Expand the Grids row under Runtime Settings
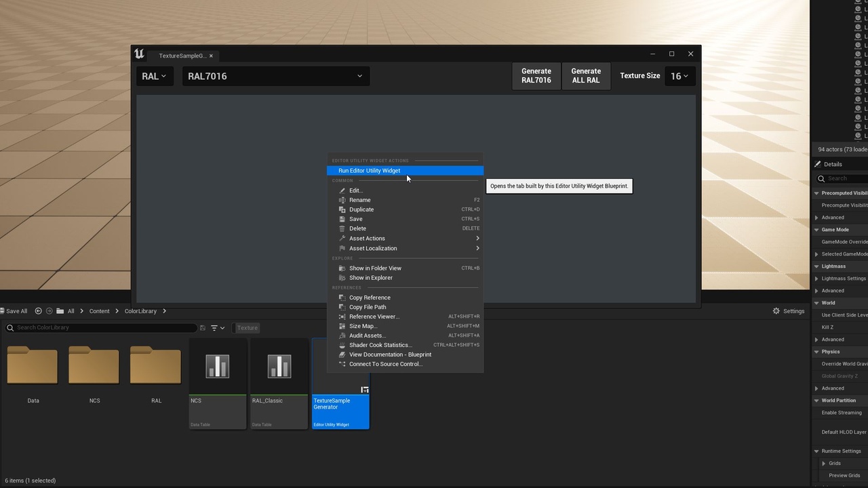 tap(824, 464)
